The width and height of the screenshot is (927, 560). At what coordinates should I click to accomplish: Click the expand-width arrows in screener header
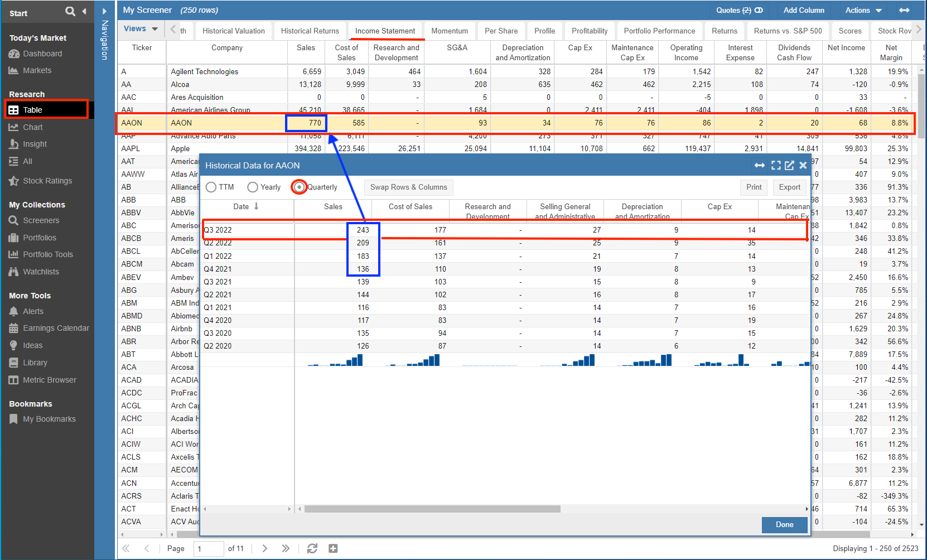(904, 10)
